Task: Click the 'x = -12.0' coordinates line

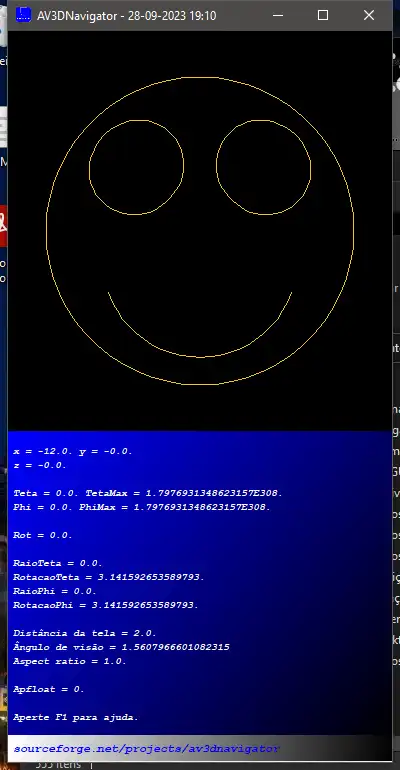Action: [73, 451]
